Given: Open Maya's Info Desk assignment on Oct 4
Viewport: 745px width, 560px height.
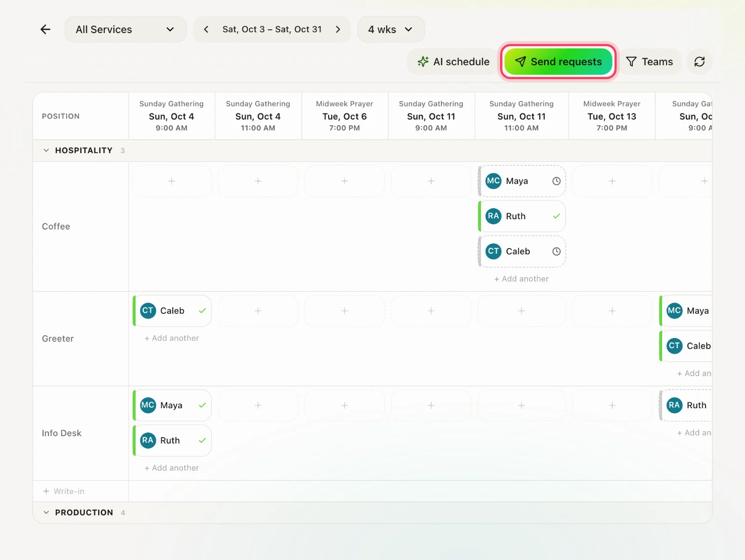Looking at the screenshot, I should [172, 405].
